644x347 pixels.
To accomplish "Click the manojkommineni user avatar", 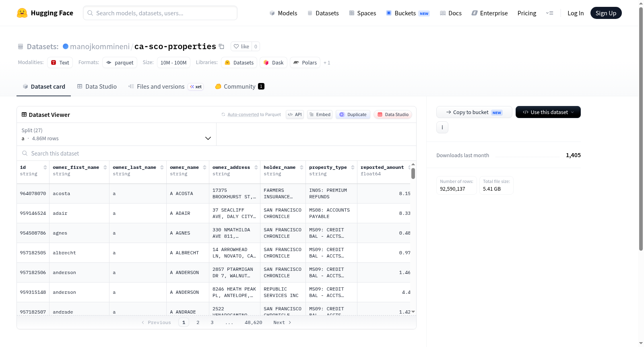I will 66,46.
